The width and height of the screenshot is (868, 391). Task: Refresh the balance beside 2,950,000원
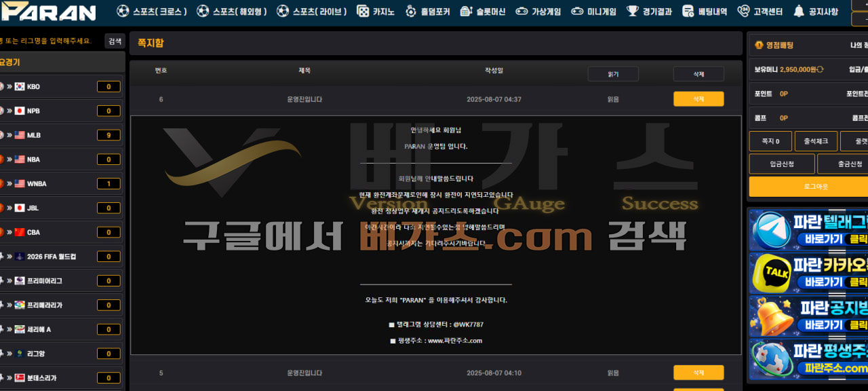point(820,69)
